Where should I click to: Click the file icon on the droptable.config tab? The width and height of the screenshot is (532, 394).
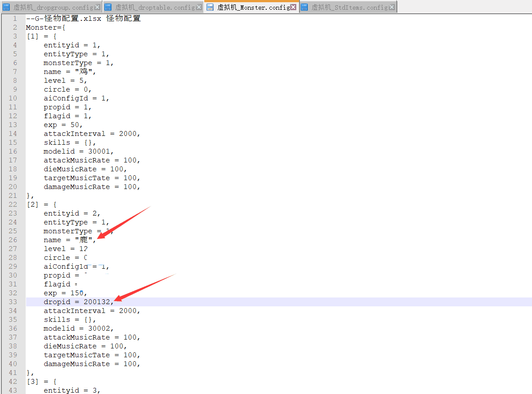[108, 7]
